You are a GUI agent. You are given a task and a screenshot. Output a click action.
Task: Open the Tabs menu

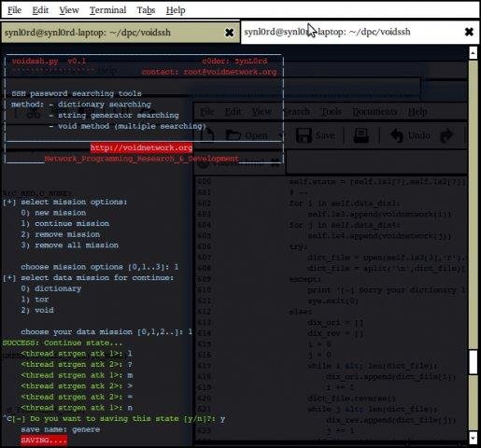click(x=146, y=10)
